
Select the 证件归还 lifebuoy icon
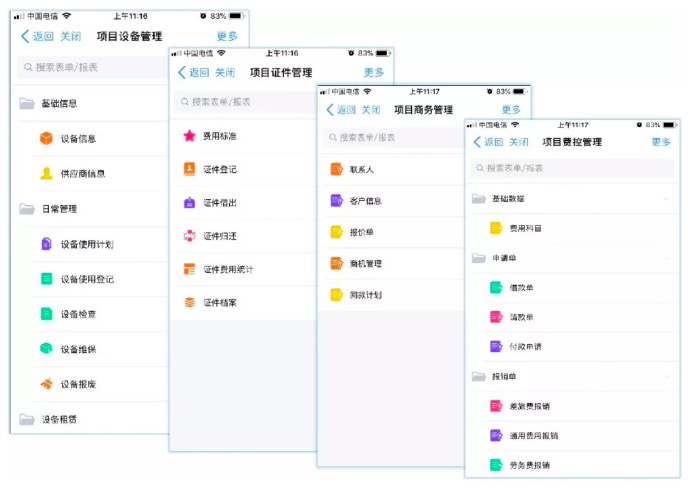(x=189, y=236)
